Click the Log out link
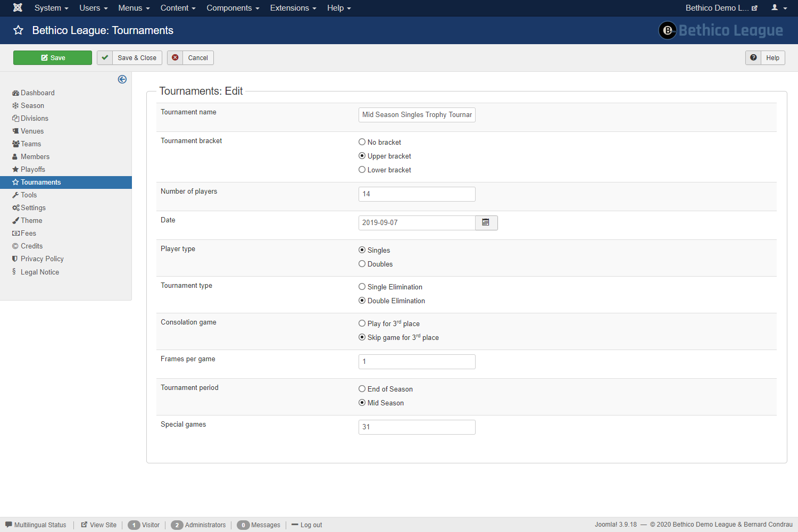Screen dimensions: 798x532 311,525
